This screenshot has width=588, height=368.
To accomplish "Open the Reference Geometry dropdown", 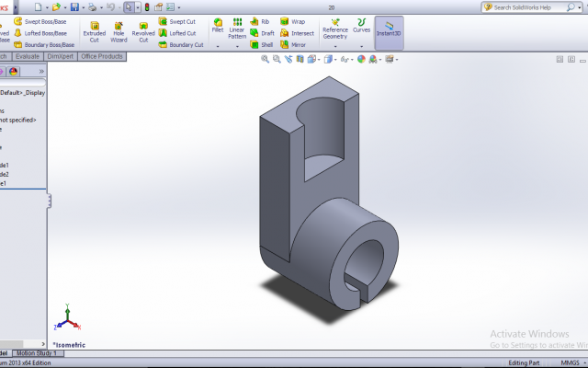I will click(335, 46).
